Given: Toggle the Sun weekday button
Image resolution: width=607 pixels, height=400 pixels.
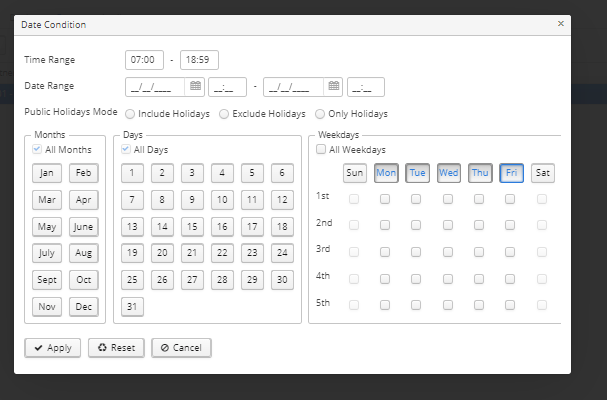Looking at the screenshot, I should click(355, 173).
